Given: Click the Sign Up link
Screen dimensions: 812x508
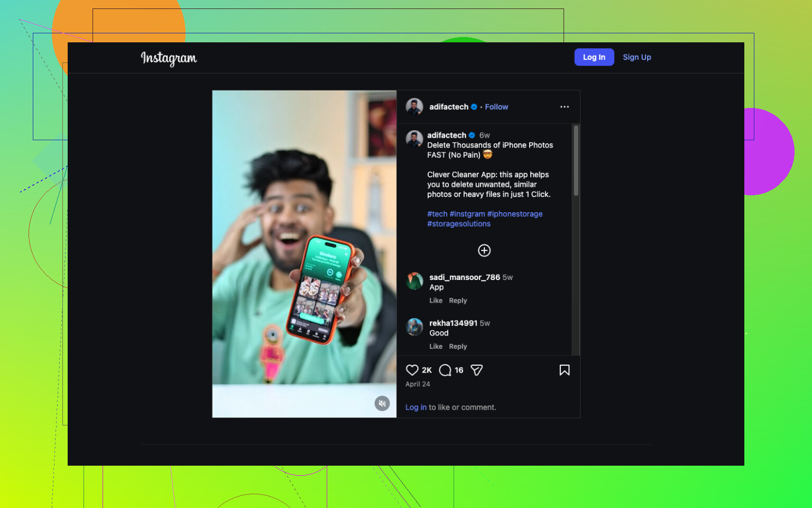Looking at the screenshot, I should coord(637,57).
